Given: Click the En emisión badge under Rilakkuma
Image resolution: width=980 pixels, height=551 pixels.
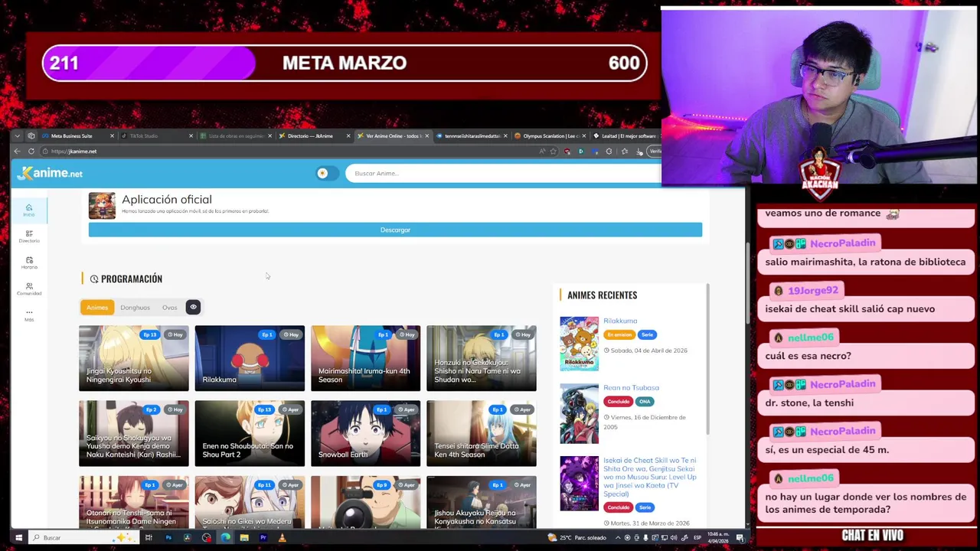Looking at the screenshot, I should [x=619, y=334].
